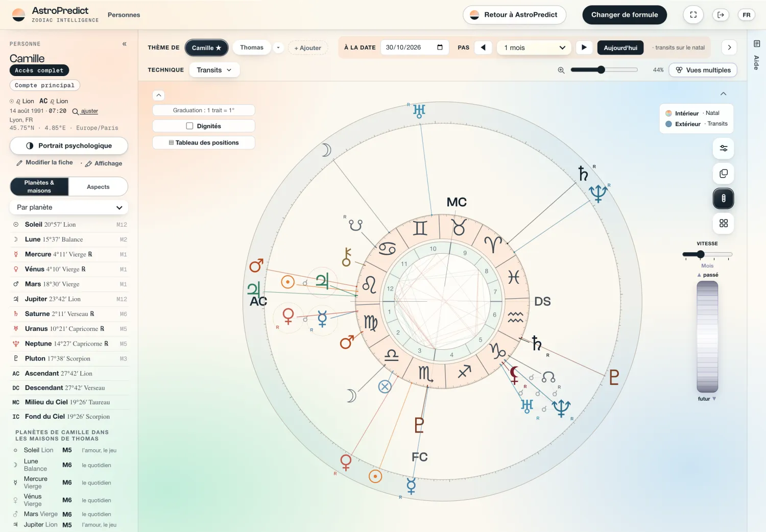Step back one month arrow
This screenshot has width=766, height=532.
pos(483,47)
